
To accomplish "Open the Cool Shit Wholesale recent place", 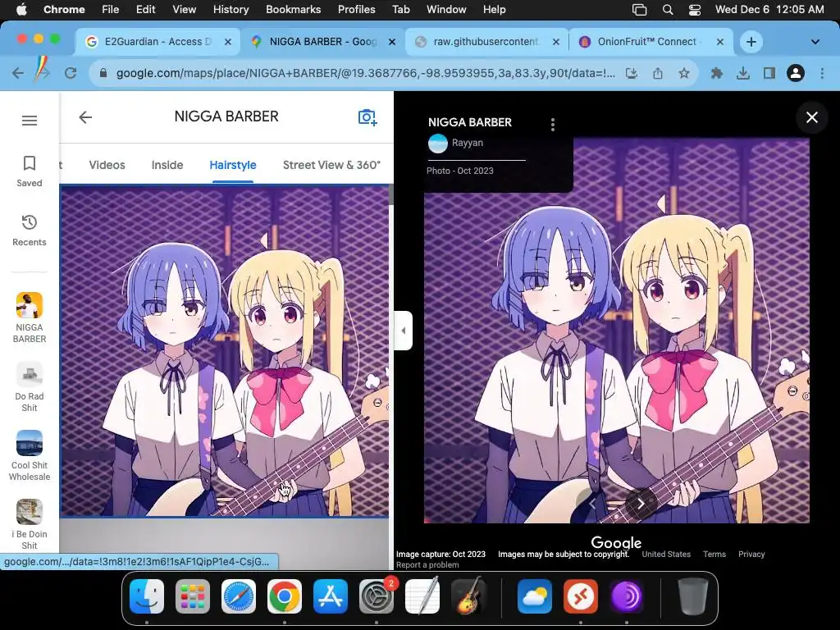I will pyautogui.click(x=30, y=456).
